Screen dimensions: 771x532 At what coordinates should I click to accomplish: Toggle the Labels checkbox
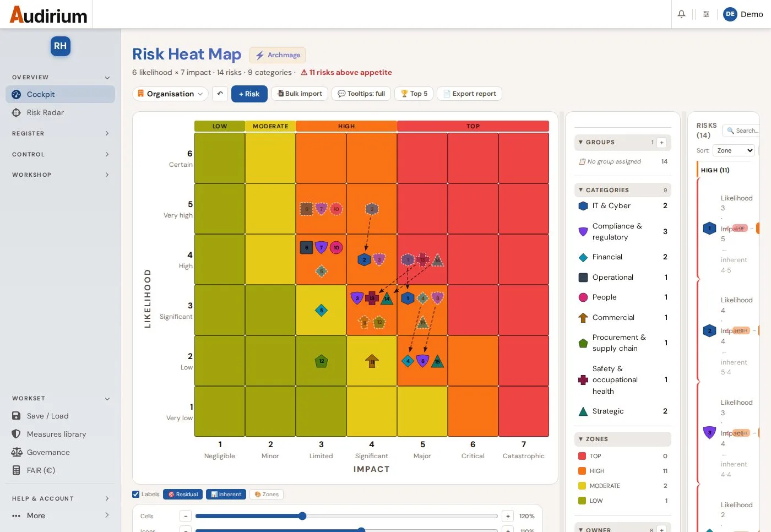(x=136, y=494)
